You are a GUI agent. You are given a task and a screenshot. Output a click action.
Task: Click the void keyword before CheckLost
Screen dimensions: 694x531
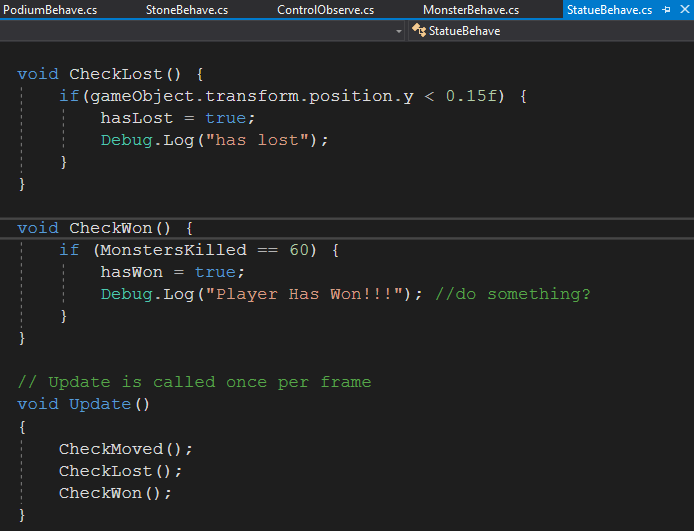38,74
